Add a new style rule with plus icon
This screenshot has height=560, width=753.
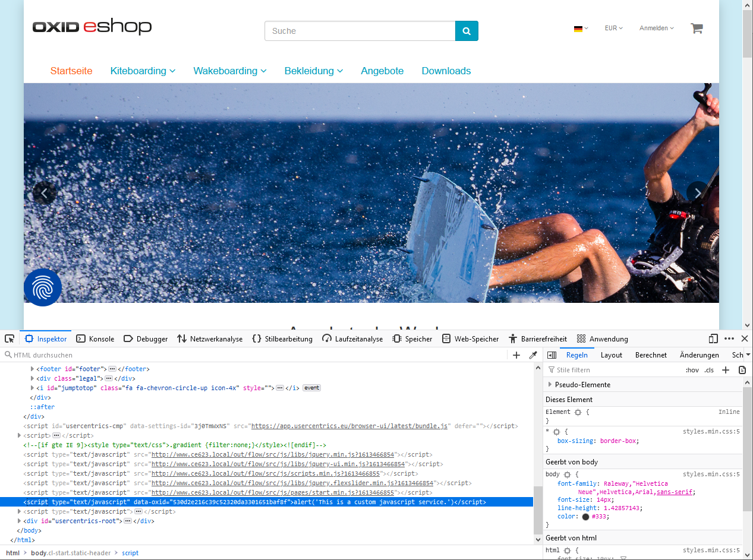tap(726, 370)
